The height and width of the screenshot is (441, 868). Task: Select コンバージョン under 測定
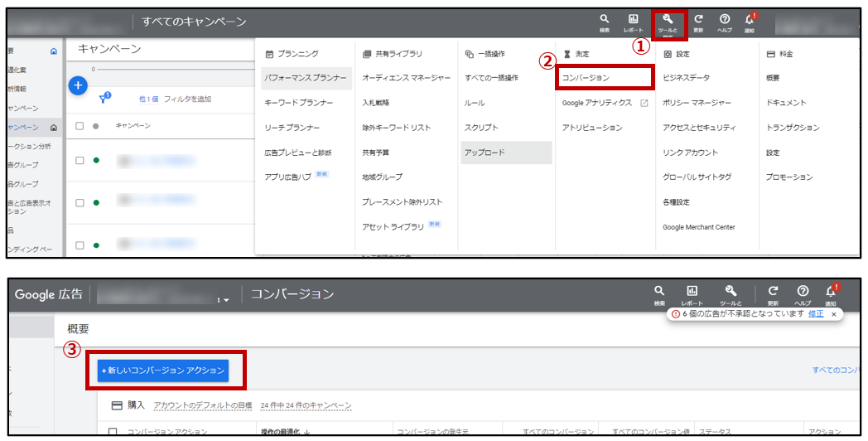pos(586,78)
